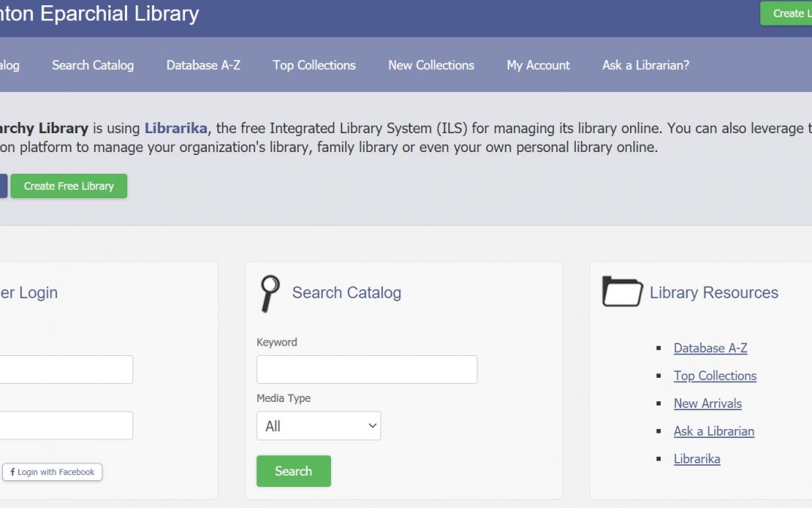Follow the Database A-Z link under Library Resources

[x=710, y=348]
